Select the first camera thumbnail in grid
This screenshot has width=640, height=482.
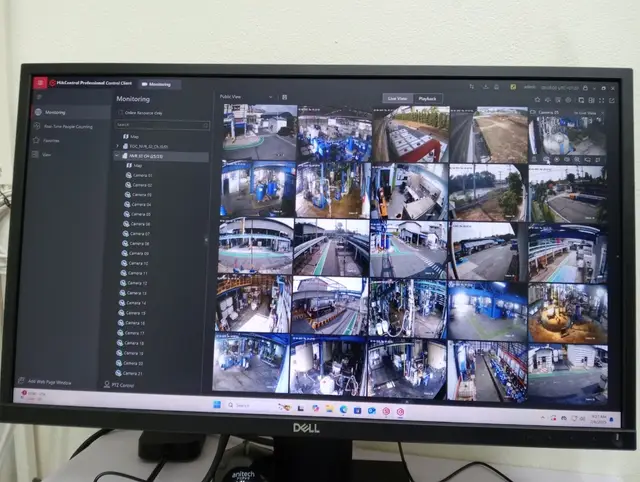click(260, 132)
